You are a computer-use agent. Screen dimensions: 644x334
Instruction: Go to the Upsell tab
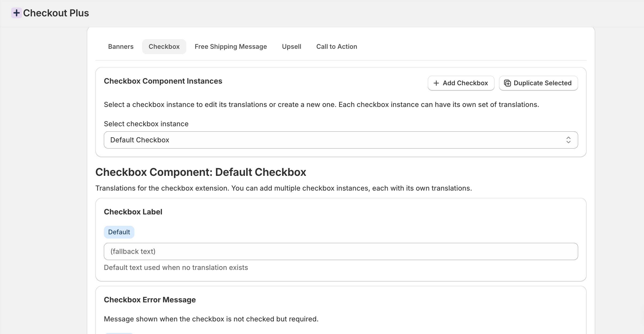tap(291, 47)
